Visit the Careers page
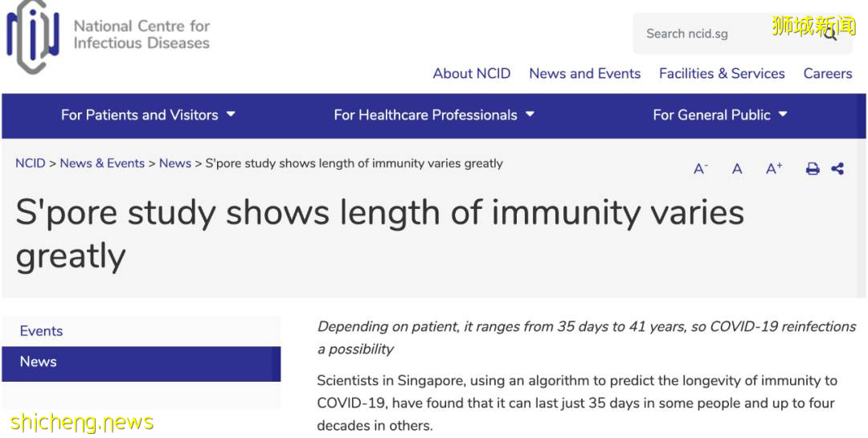The height and width of the screenshot is (438, 868). pyautogui.click(x=828, y=73)
